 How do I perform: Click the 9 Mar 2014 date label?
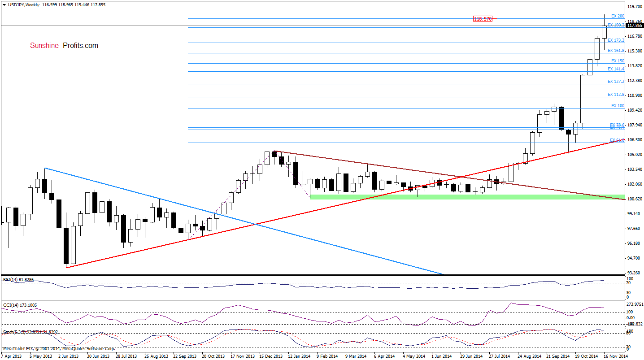(x=357, y=357)
